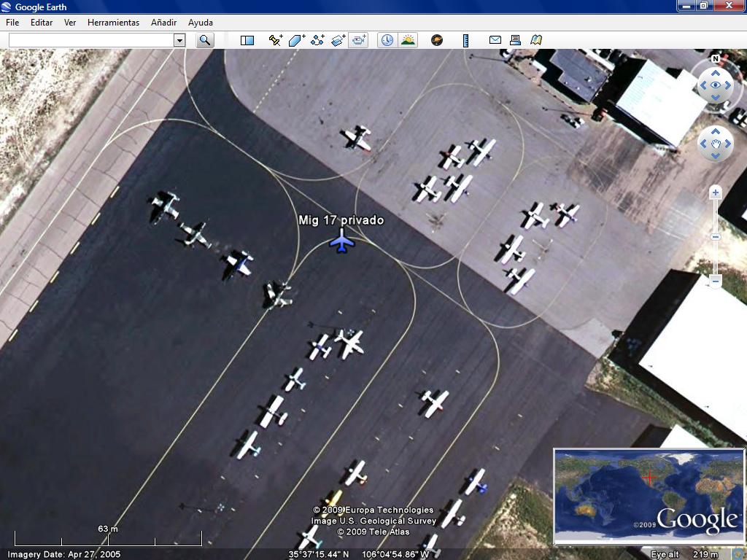Open the Ver menu
Screen dimensions: 747x560
(x=70, y=23)
